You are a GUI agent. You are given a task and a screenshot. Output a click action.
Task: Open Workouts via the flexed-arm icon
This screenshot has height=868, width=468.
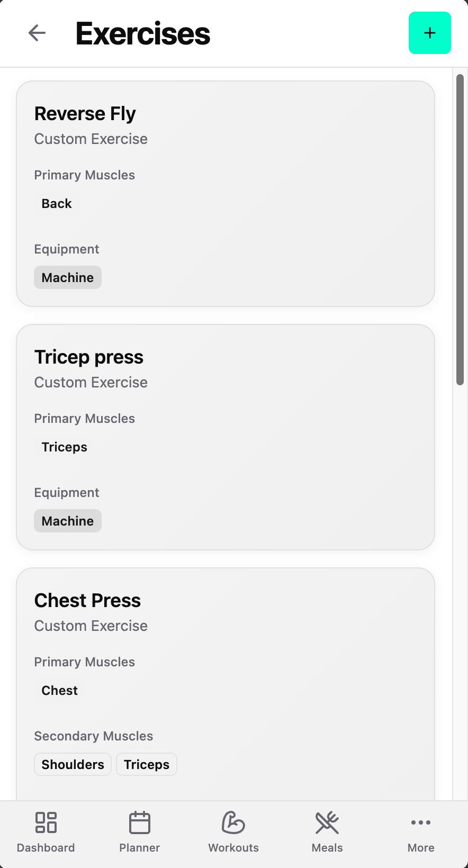(233, 822)
